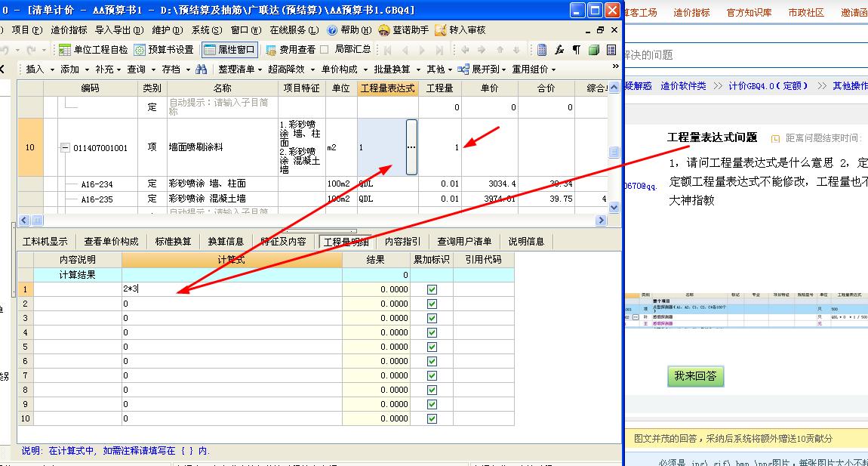Toggle 累加标识 checkbox in row 1
The image size is (868, 466).
[x=432, y=289]
